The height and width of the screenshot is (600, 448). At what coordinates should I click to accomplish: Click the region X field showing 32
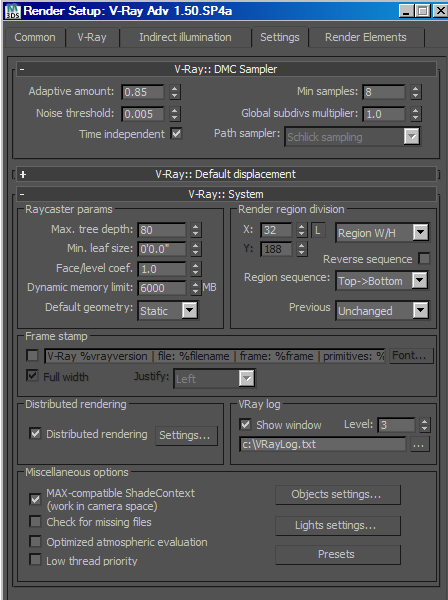coord(276,230)
